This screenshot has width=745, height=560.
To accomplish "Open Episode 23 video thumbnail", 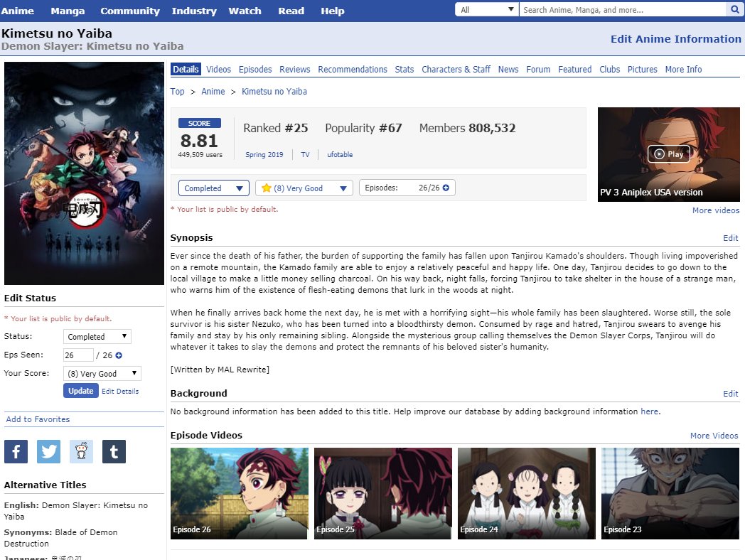I will click(x=670, y=493).
